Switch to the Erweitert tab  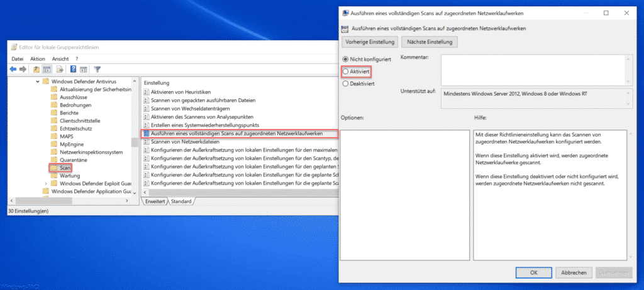click(x=155, y=202)
